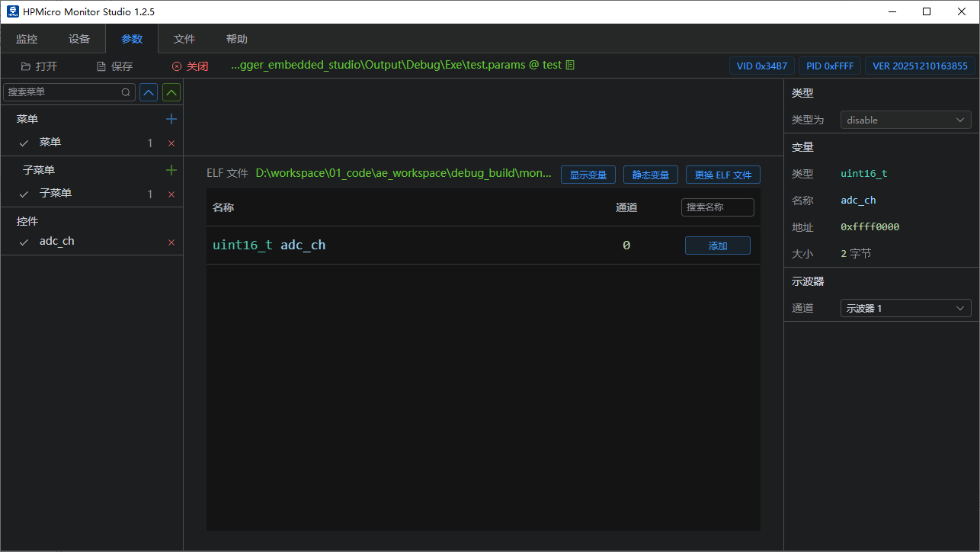Switch to the 监控 tab
980x552 pixels.
coord(27,39)
